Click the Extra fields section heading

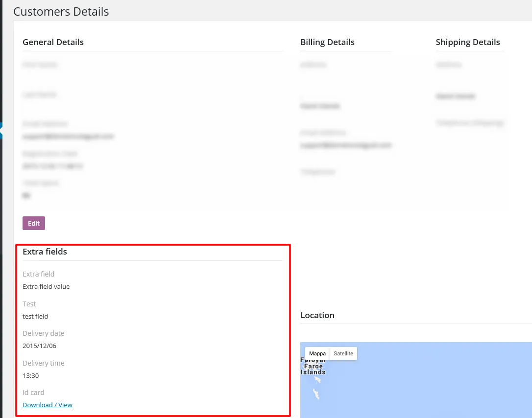[x=45, y=251]
